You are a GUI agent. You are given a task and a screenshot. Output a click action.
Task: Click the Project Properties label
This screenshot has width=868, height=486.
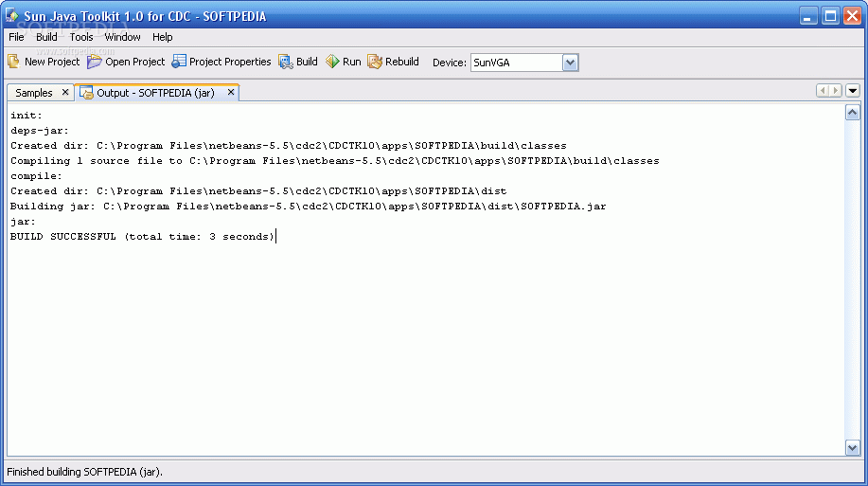tap(230, 62)
